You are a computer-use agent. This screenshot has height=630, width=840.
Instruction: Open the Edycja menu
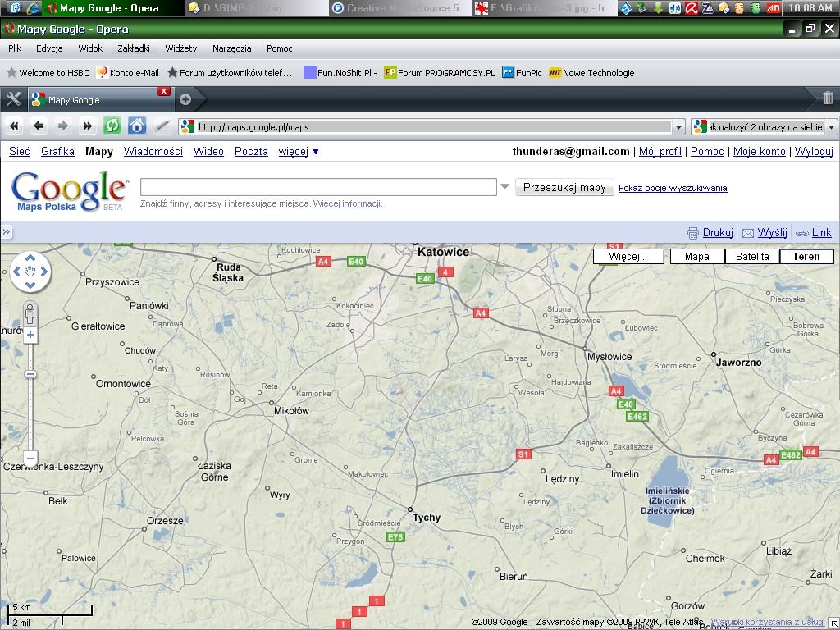49,48
